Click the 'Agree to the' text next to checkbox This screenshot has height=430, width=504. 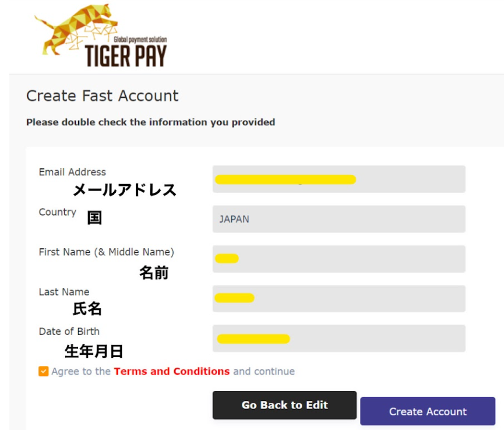click(81, 371)
